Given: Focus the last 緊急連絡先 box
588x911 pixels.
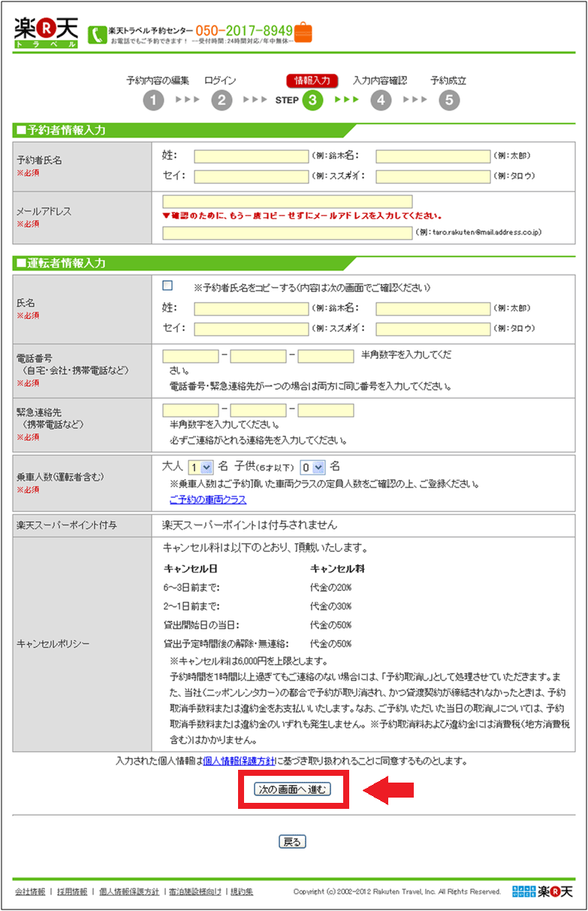Looking at the screenshot, I should point(326,411).
